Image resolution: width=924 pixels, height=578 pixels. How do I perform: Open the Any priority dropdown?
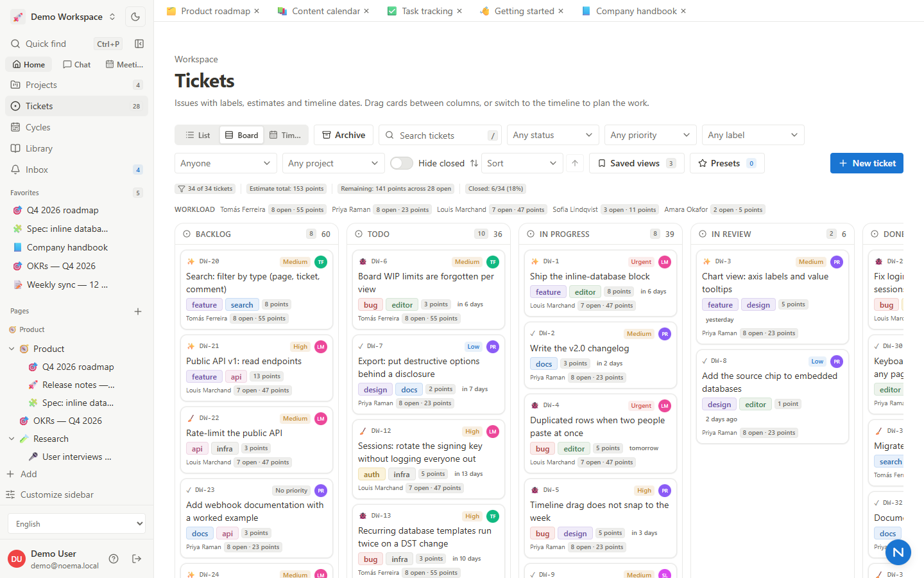coord(651,135)
